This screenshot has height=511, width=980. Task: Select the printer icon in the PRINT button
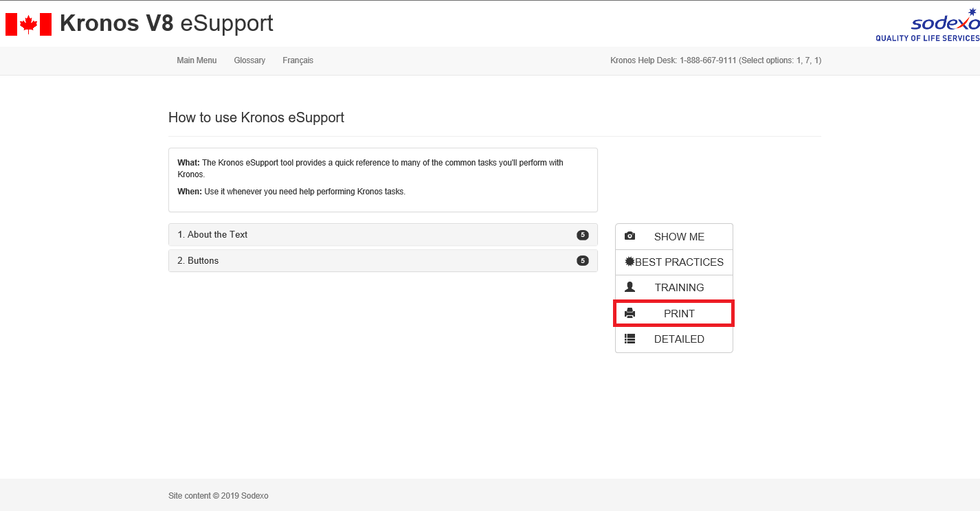[630, 313]
